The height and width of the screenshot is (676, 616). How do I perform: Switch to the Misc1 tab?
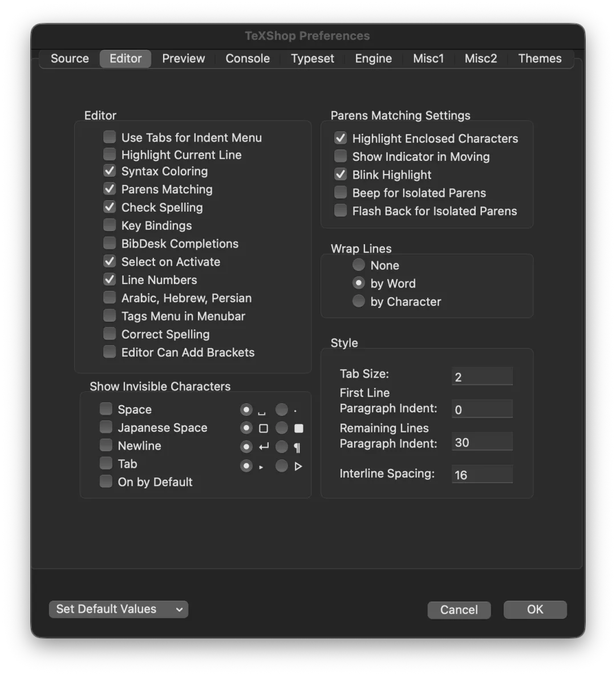tap(428, 59)
